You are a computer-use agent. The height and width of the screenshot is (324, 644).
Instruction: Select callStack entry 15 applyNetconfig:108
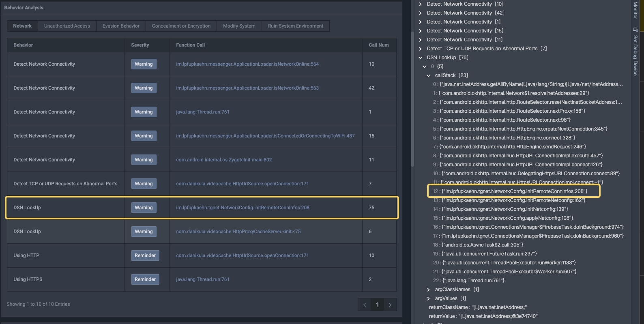click(x=503, y=218)
